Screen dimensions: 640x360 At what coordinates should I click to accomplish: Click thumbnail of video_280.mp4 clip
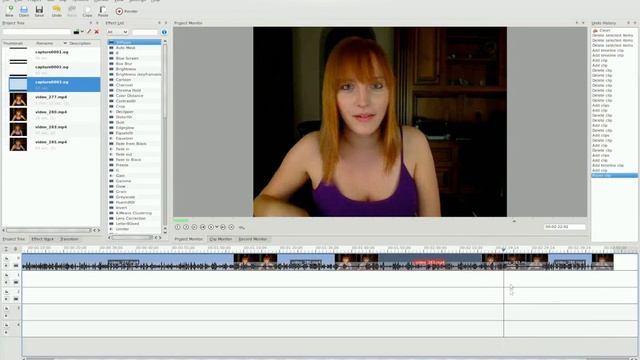click(18, 114)
